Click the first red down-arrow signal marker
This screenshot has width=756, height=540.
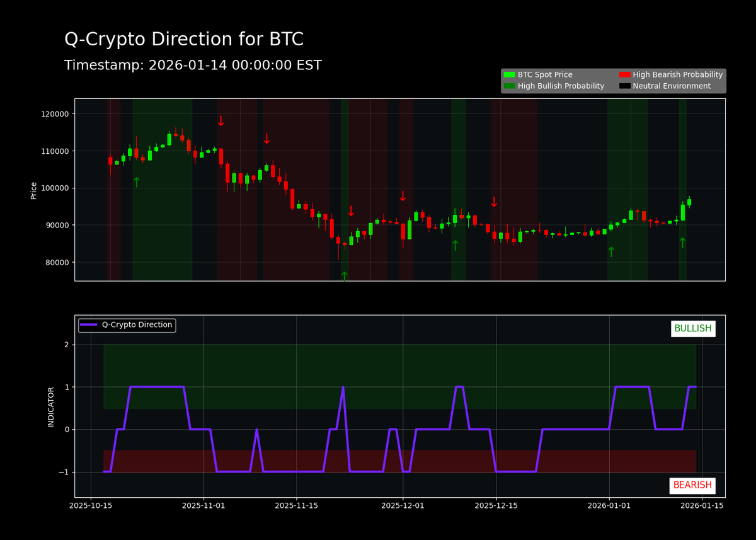(x=221, y=120)
